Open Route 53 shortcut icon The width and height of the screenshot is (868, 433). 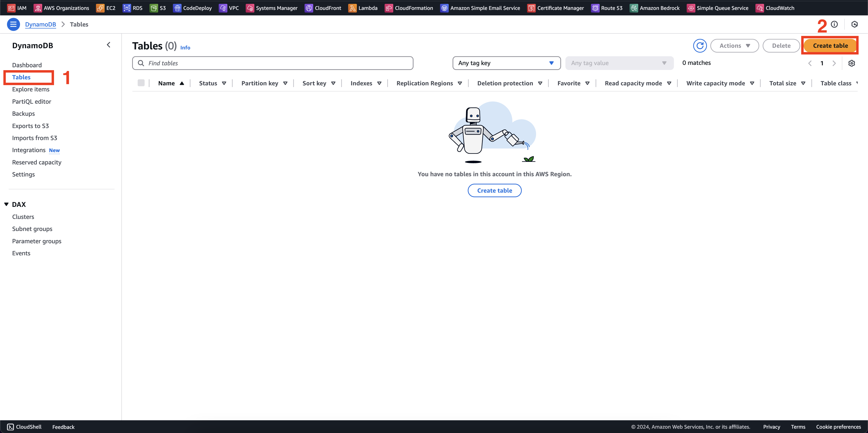point(595,8)
